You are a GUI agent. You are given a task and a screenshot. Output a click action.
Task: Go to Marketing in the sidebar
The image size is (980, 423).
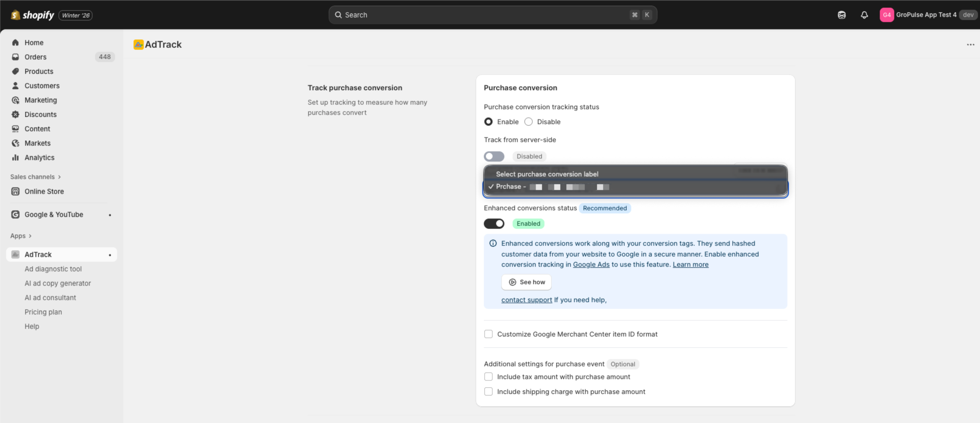click(x=41, y=100)
